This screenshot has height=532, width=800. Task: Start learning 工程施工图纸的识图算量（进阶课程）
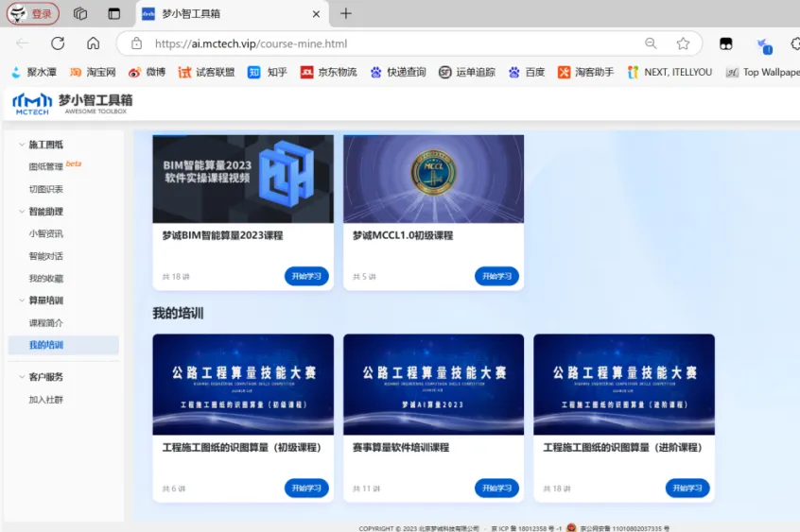click(687, 489)
